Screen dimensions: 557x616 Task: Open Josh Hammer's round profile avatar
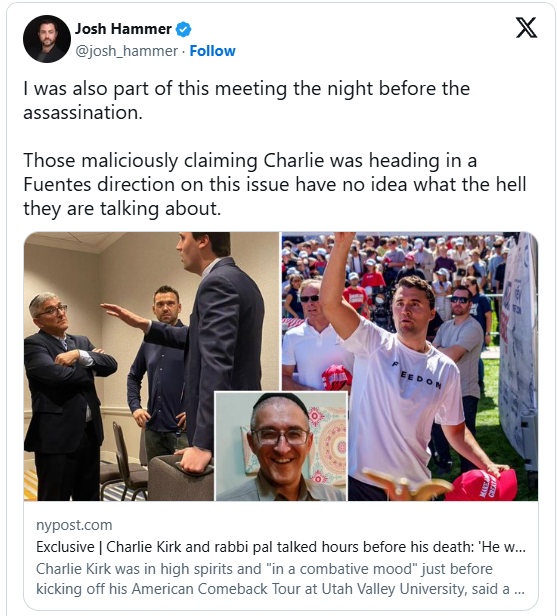47,39
